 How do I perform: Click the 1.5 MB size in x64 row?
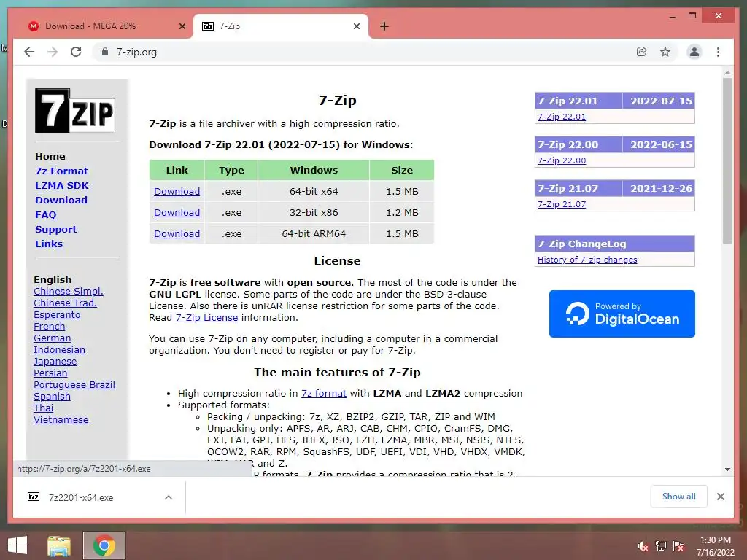tap(402, 192)
